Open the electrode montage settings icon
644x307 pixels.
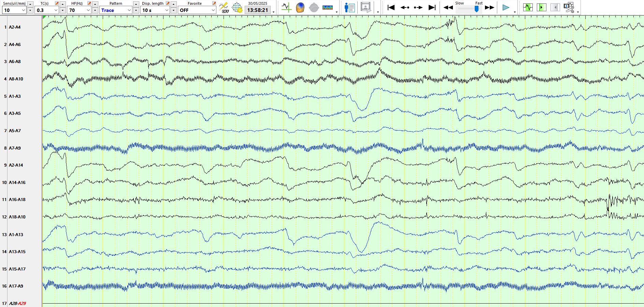(237, 7)
